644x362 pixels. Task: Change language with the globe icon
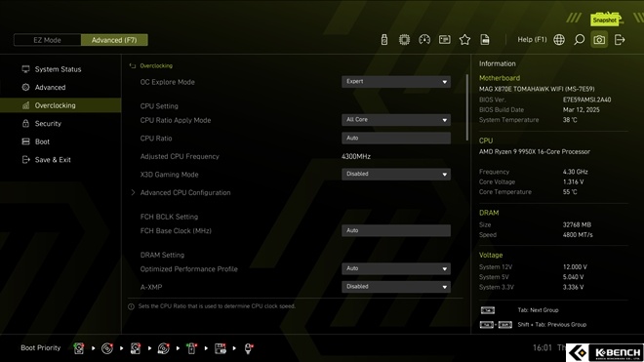[x=559, y=40]
